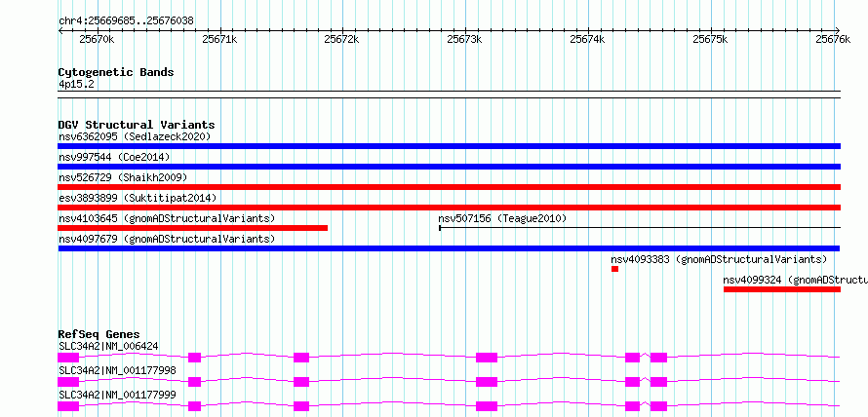Click the SLC34A2|NM_006424 transcript label
The width and height of the screenshot is (868, 417).
click(x=108, y=347)
